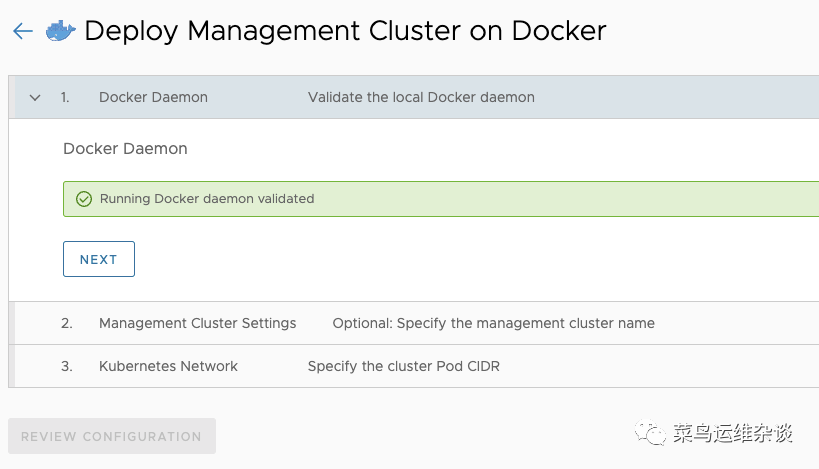Click the WeChat watermark icon
The image size is (819, 469).
pyautogui.click(x=654, y=434)
